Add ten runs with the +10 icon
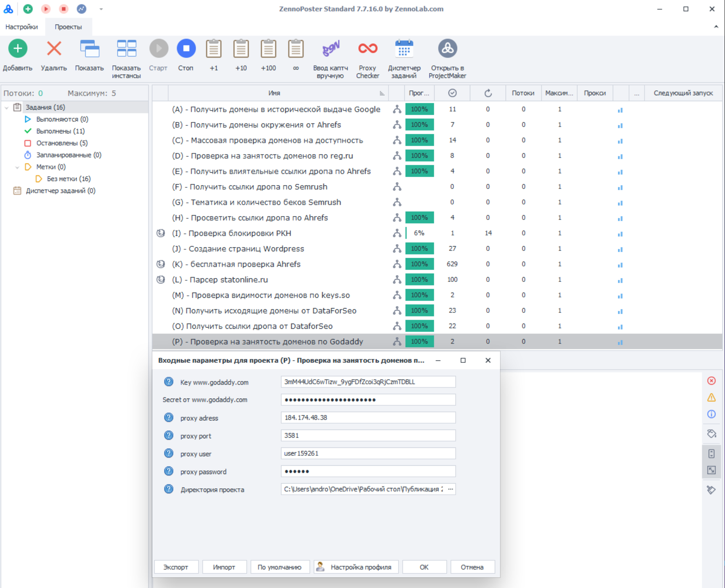Viewport: 725px width, 588px height. point(241,48)
